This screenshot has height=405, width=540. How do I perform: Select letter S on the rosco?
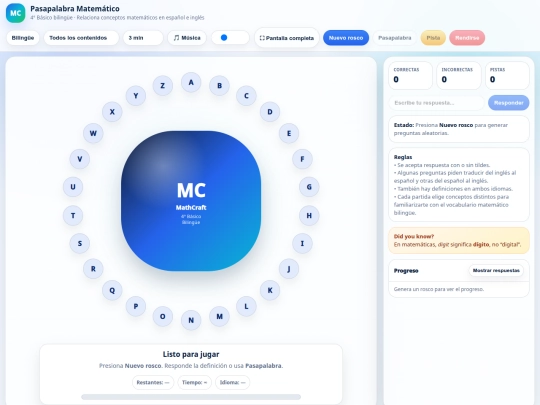pyautogui.click(x=80, y=243)
